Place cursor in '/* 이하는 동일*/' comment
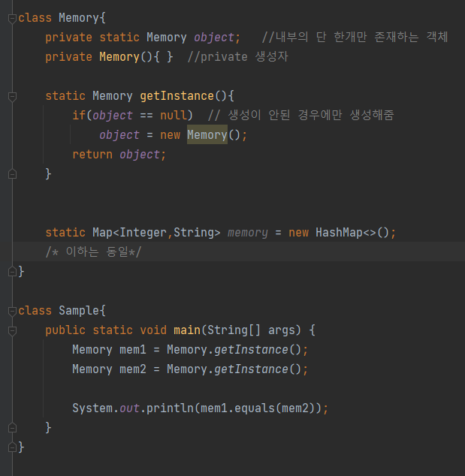465x476 pixels. click(x=94, y=252)
